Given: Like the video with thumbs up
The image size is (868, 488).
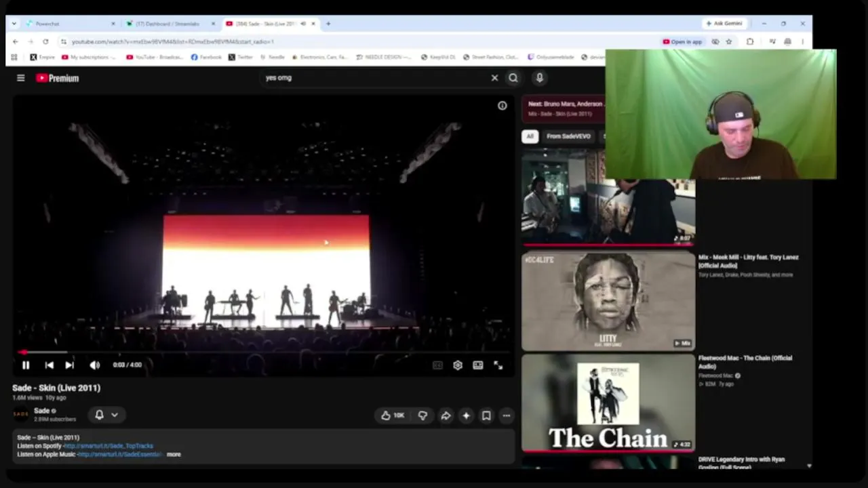Looking at the screenshot, I should click(393, 415).
